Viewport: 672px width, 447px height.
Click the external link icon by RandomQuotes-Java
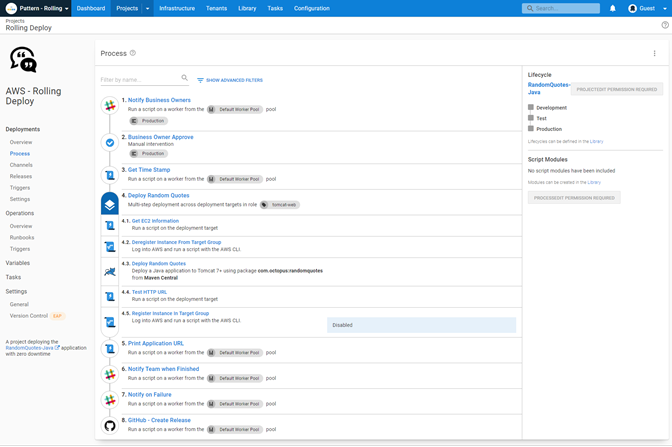point(57,348)
